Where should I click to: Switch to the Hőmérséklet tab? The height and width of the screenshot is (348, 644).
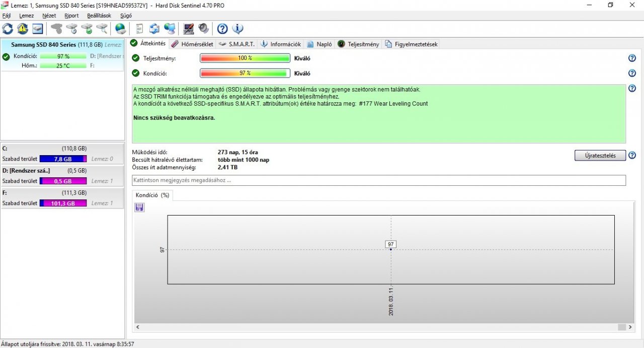coord(192,44)
